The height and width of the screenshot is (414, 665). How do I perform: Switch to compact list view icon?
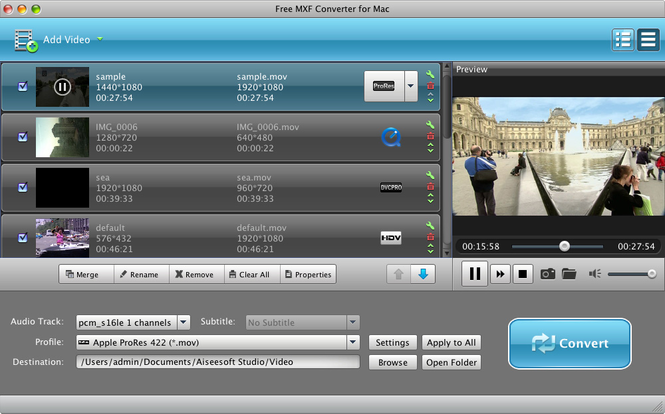[x=648, y=40]
